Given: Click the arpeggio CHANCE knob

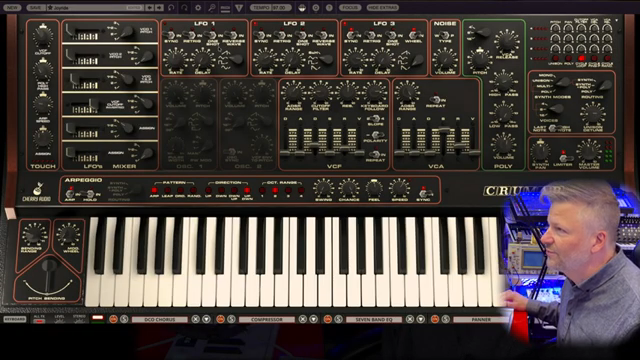Looking at the screenshot, I should pos(349,189).
